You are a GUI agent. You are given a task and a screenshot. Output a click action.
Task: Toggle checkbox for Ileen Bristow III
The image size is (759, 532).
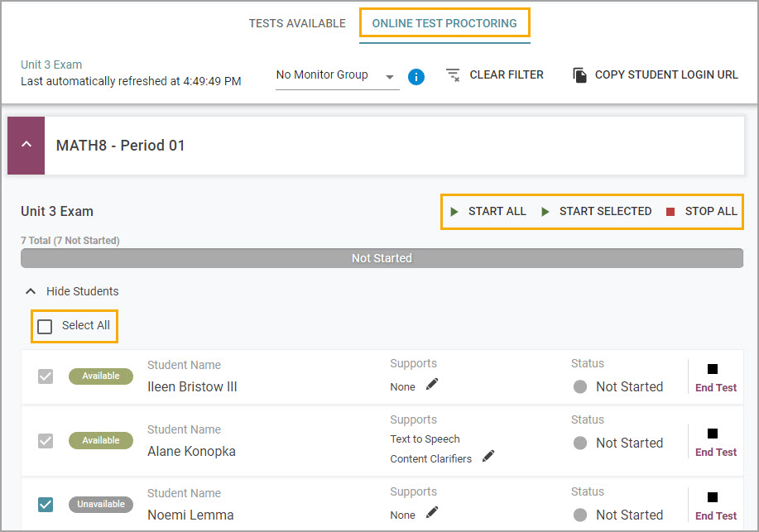click(46, 376)
